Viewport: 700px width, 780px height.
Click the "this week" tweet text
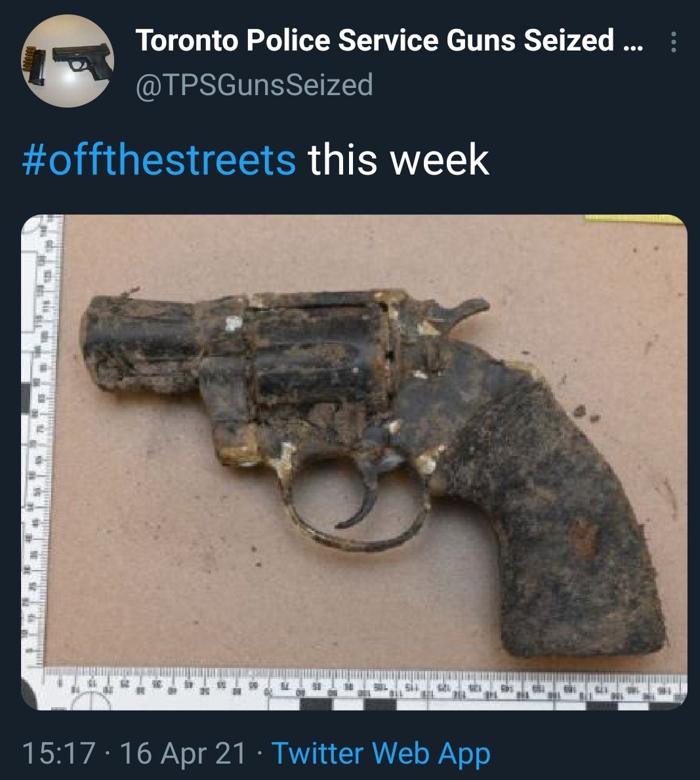[x=398, y=159]
